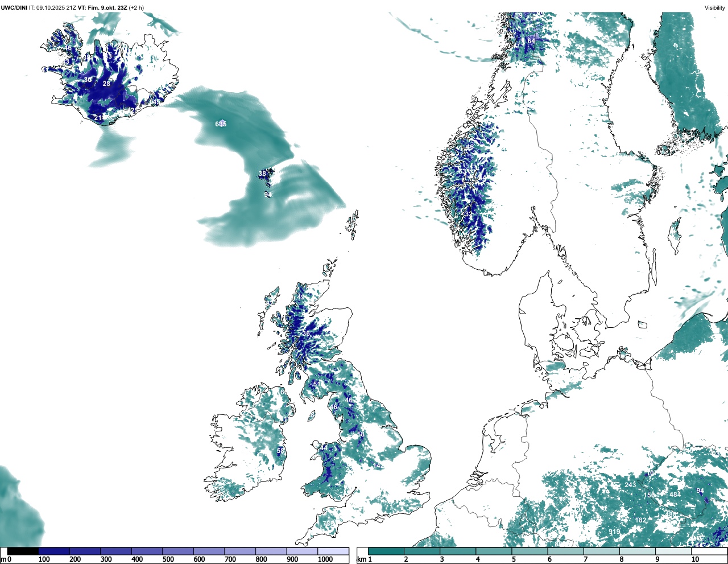Select the black 0 m legend swatch
Viewport: 728px width, 564px height.
(x=23, y=551)
